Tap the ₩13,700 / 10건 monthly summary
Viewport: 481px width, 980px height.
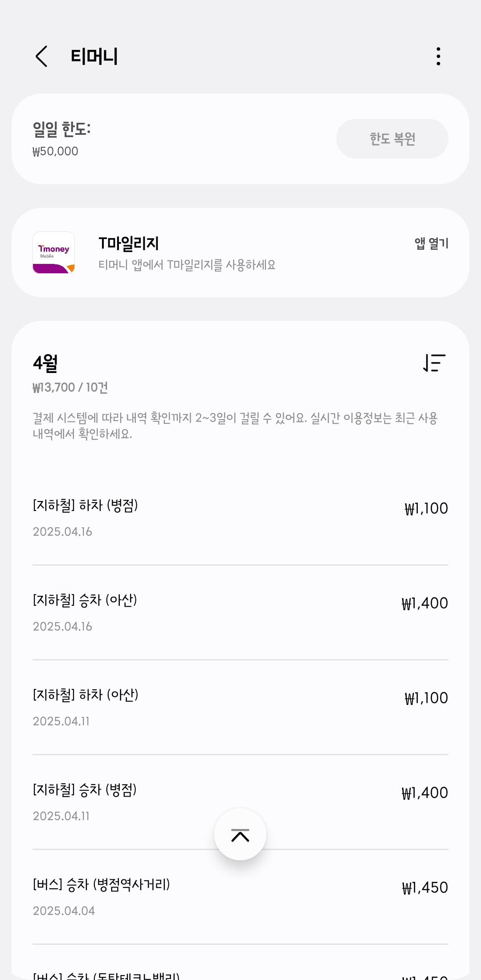[70, 388]
